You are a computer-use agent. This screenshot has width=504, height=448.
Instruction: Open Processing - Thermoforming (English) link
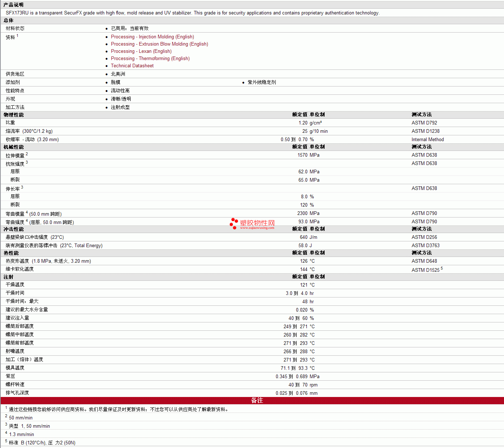[x=150, y=59]
